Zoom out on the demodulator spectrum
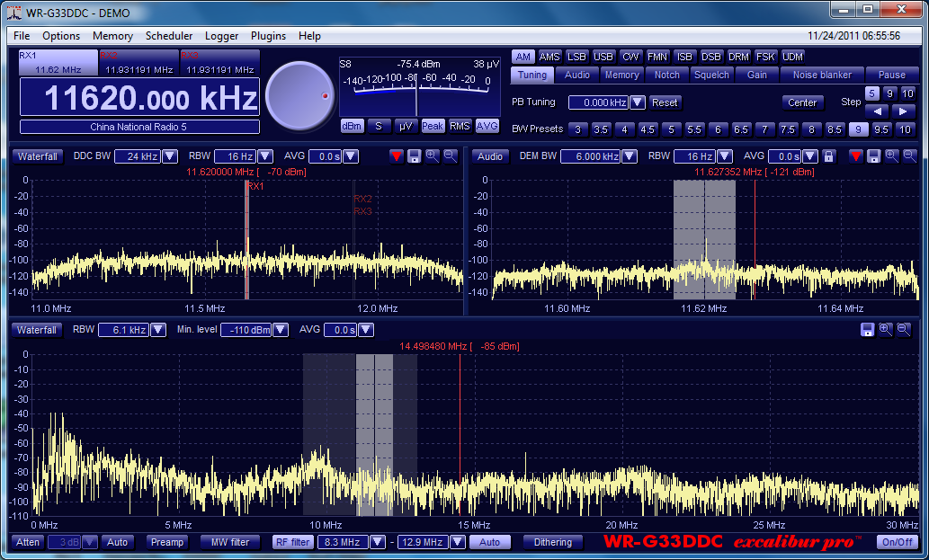The image size is (929, 560). click(x=909, y=156)
